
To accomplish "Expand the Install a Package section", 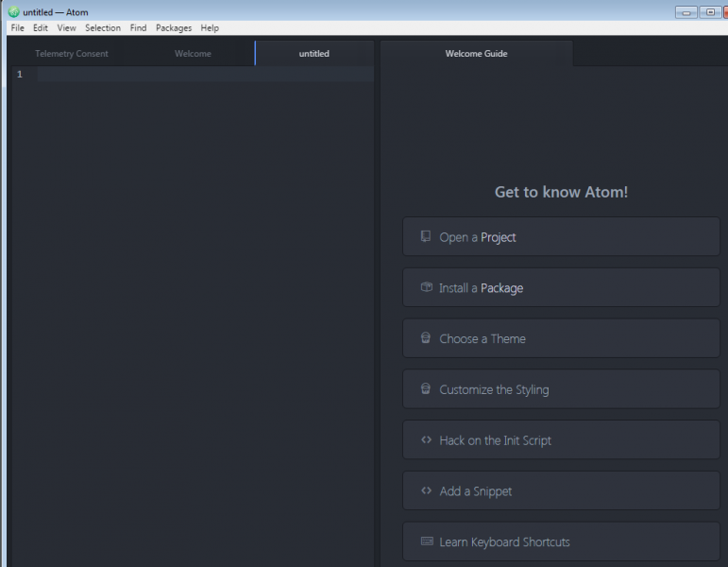I will click(561, 287).
